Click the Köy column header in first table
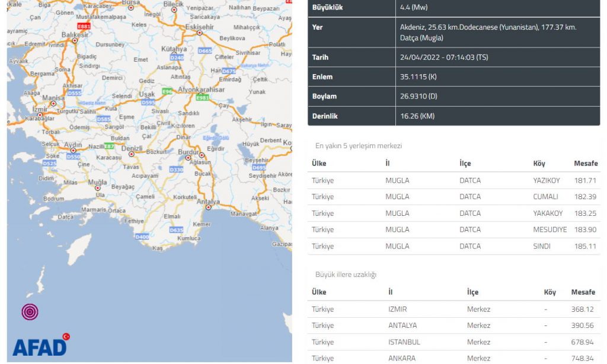 pos(539,164)
